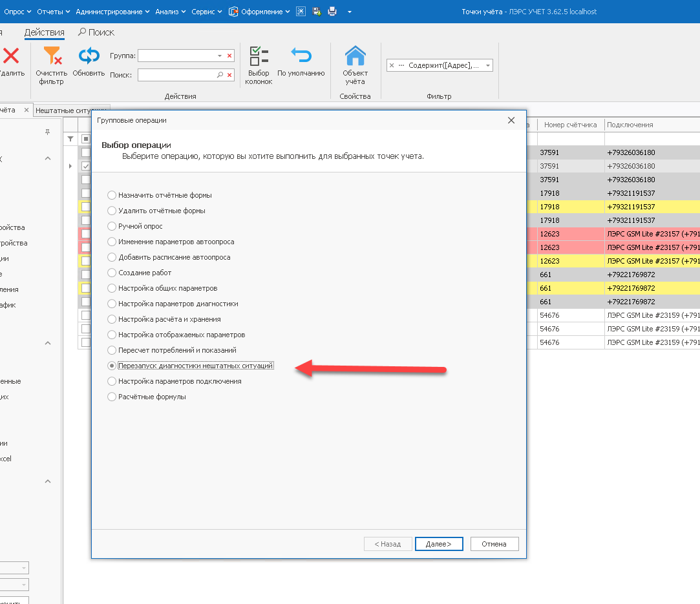
Task: Open the Администрирование menu
Action: coord(112,12)
